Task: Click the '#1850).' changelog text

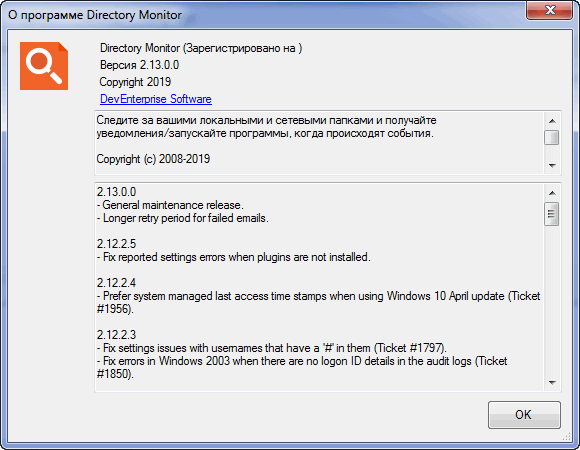Action: click(115, 374)
